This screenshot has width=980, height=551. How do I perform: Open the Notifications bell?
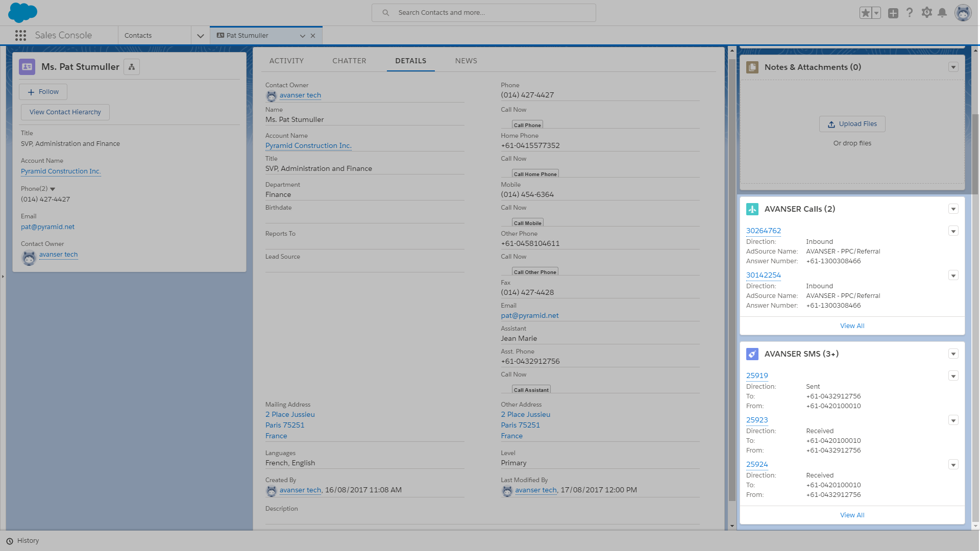pos(943,12)
